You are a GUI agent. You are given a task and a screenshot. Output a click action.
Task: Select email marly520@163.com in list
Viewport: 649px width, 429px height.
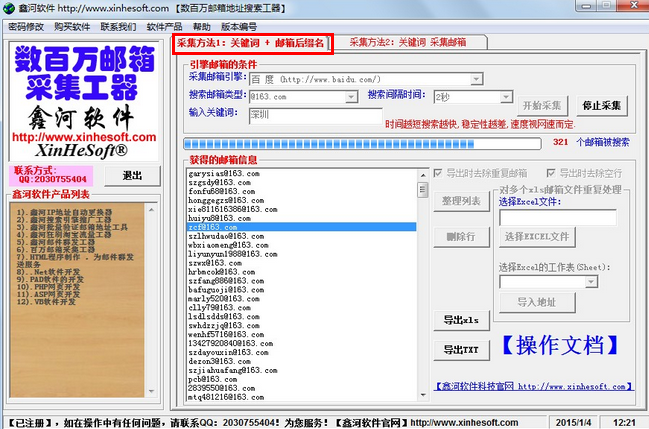click(224, 299)
